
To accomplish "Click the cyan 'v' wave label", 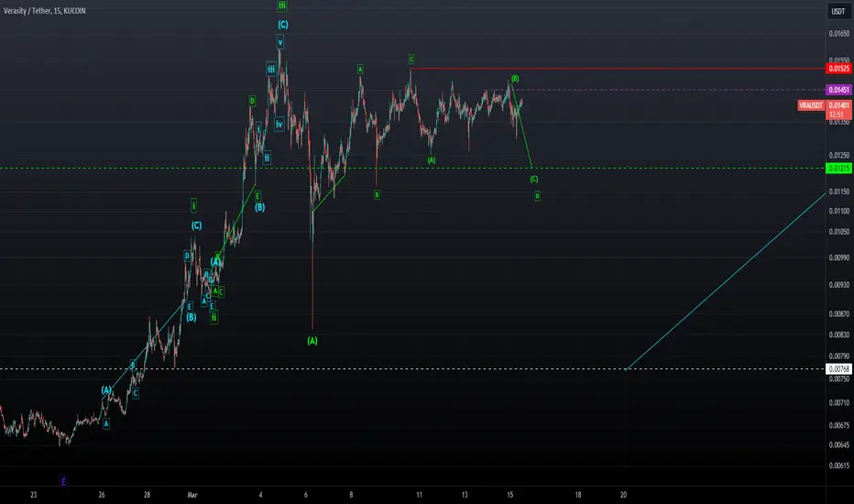I will pyautogui.click(x=280, y=42).
